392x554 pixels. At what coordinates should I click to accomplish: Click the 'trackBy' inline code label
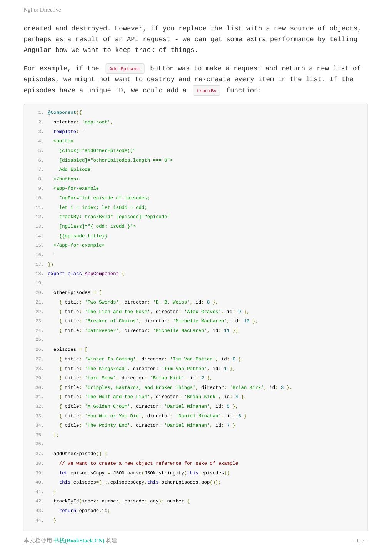[206, 91]
